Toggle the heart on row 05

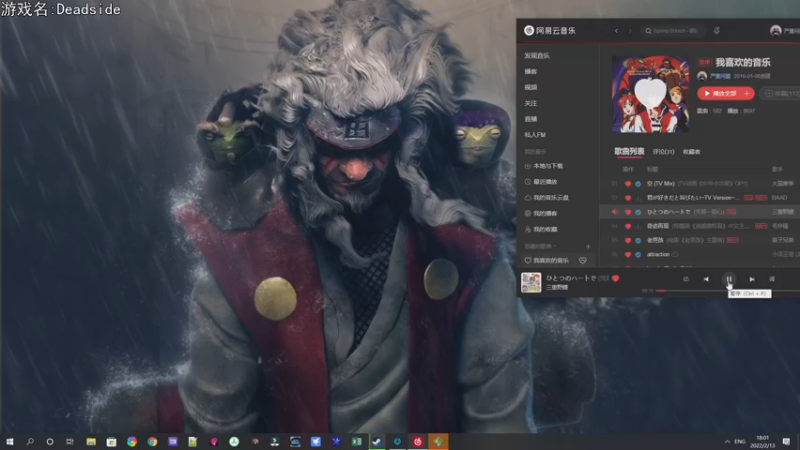coord(628,240)
